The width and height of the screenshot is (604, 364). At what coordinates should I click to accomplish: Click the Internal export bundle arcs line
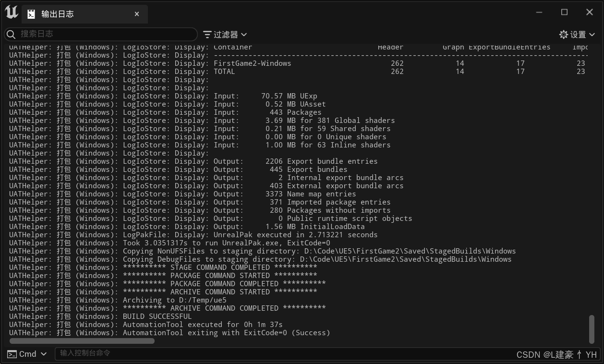point(206,178)
